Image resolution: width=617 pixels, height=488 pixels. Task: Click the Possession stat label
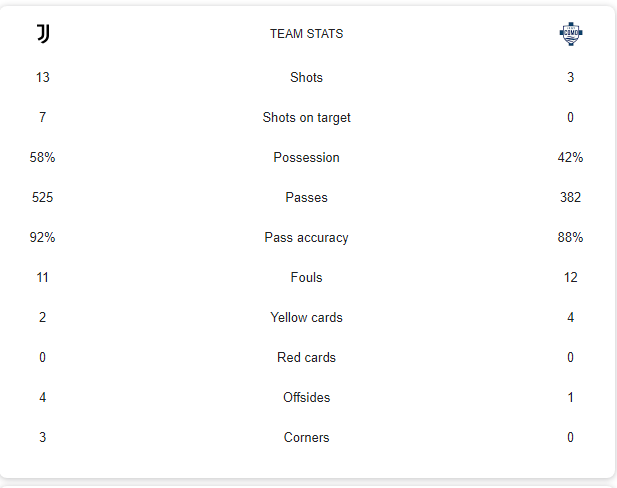click(306, 157)
